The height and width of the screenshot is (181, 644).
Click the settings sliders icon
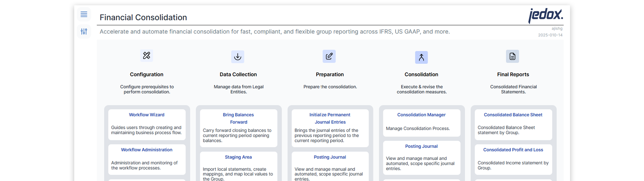(84, 31)
